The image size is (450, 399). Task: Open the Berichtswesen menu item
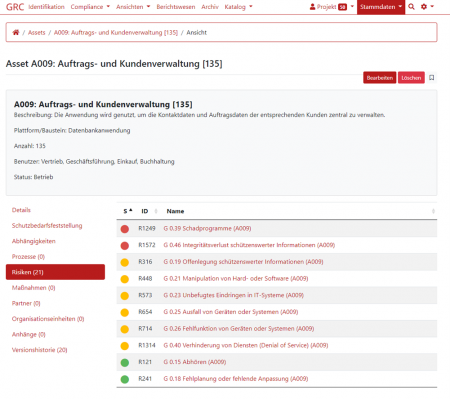pos(176,7)
